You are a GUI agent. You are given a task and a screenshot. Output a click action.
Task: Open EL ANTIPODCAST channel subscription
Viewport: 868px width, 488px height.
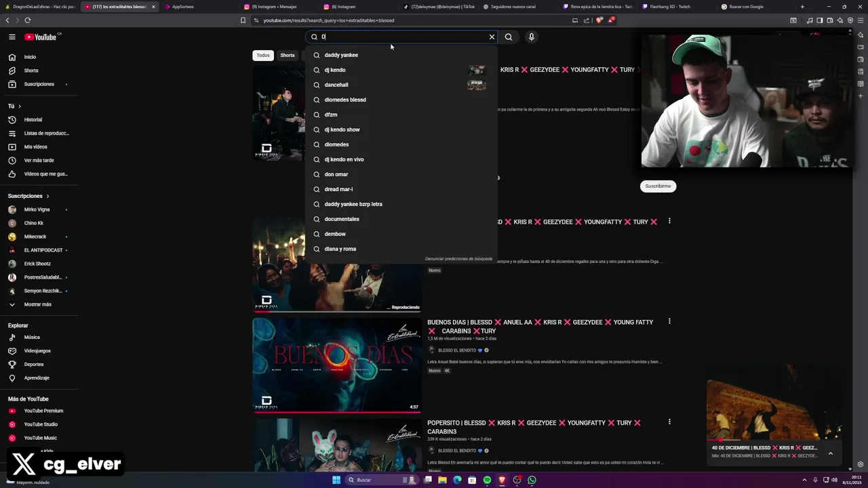coord(39,250)
